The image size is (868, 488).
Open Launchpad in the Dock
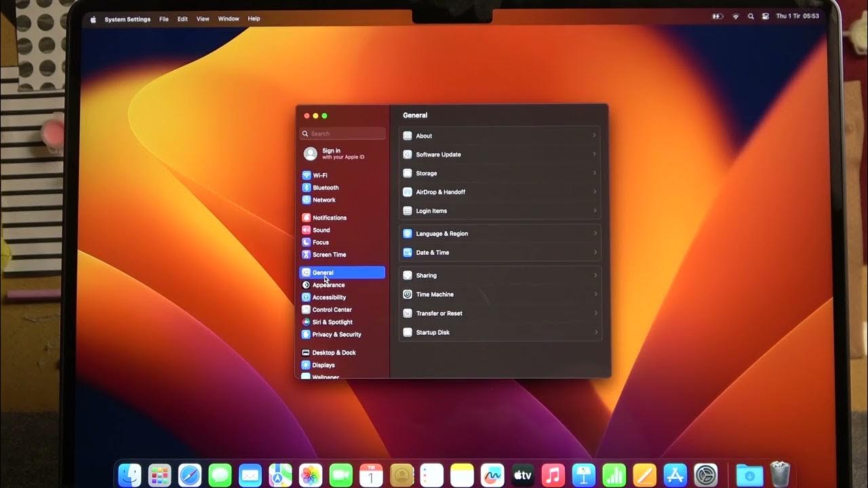(159, 475)
